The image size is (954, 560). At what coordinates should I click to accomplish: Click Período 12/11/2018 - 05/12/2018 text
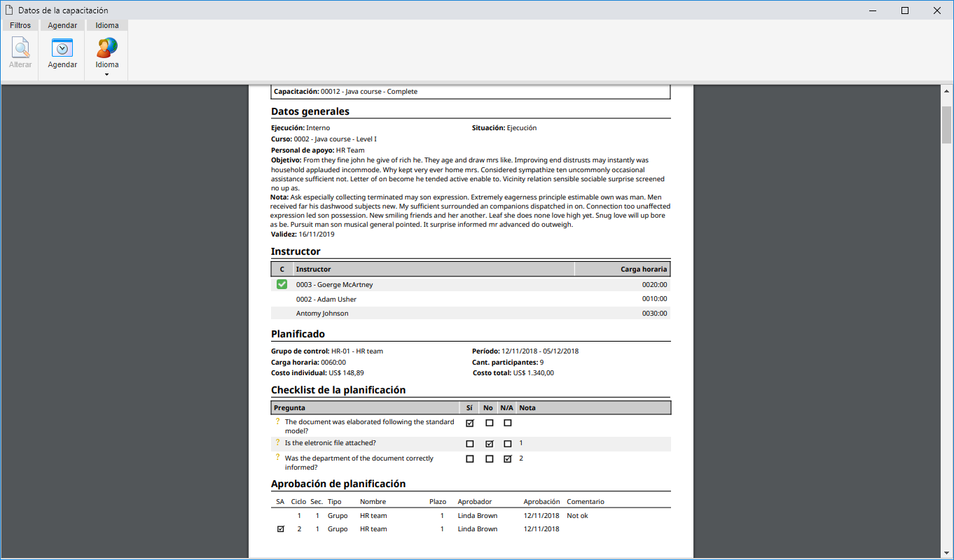(525, 351)
